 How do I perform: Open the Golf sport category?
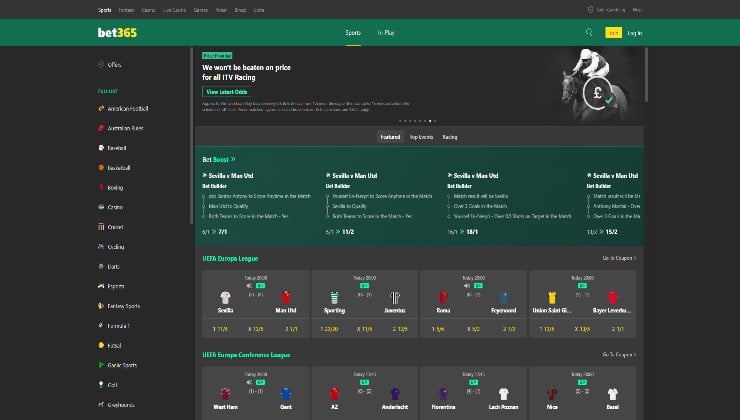(112, 384)
